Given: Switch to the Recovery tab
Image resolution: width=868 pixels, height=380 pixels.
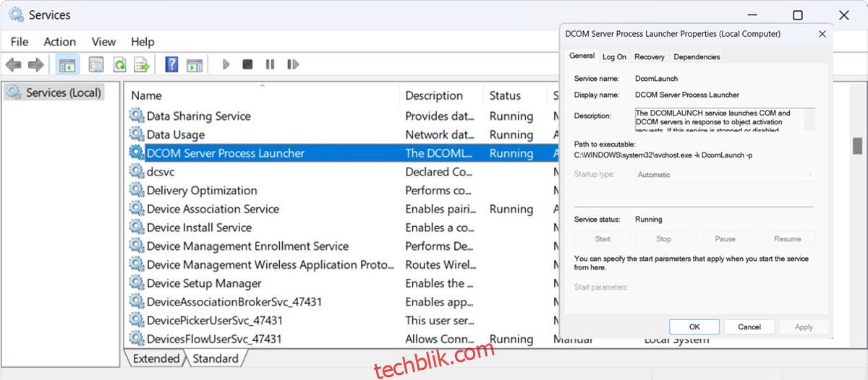Looking at the screenshot, I should 650,56.
